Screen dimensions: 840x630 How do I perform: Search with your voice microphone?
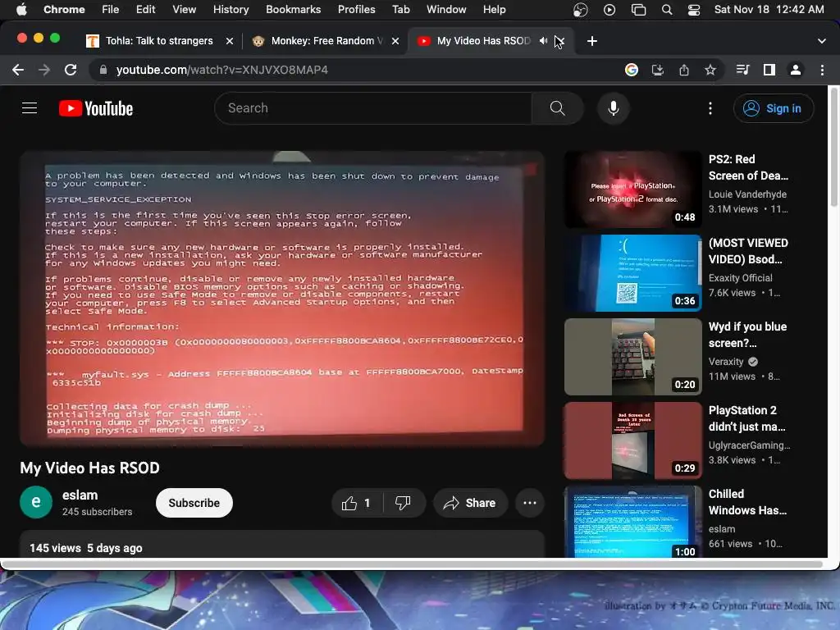(614, 108)
